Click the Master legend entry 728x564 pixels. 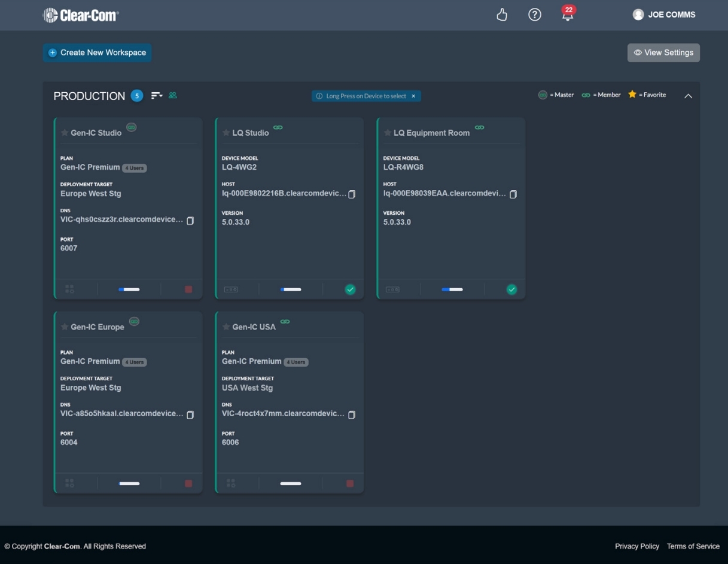(556, 94)
